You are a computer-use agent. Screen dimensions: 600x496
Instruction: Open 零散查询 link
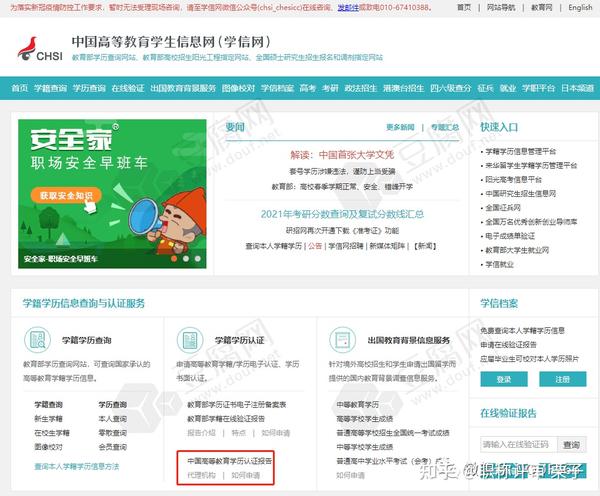[x=112, y=433]
